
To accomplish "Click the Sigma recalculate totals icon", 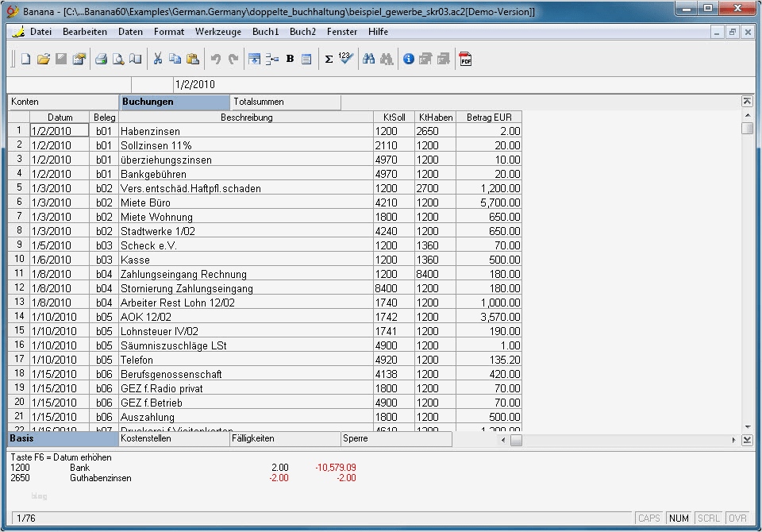I will pyautogui.click(x=329, y=59).
